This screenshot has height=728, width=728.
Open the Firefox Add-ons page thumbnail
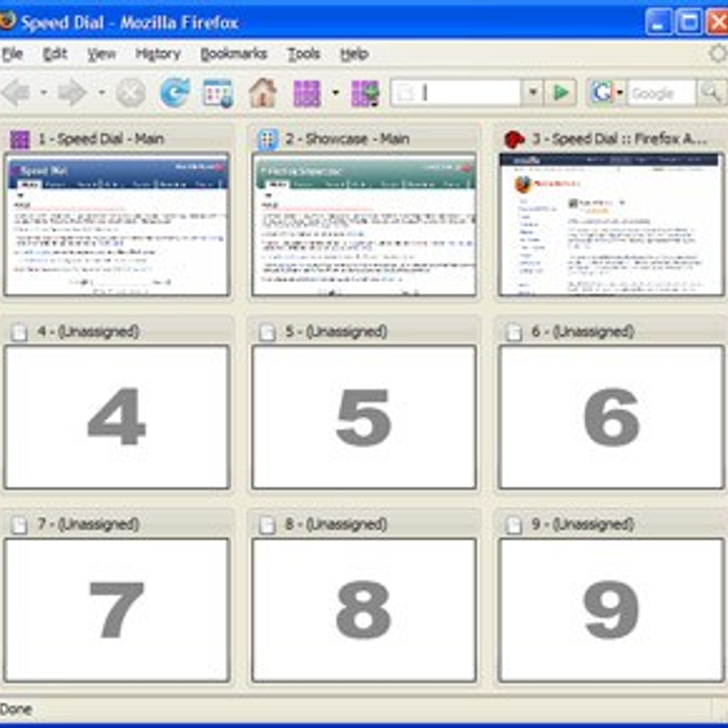coord(611,224)
